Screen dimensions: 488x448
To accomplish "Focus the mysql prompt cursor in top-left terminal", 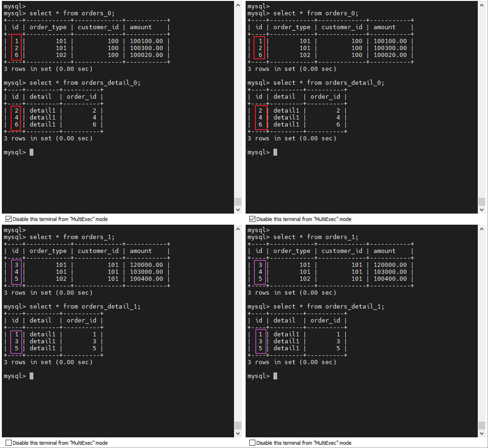I will pos(32,152).
